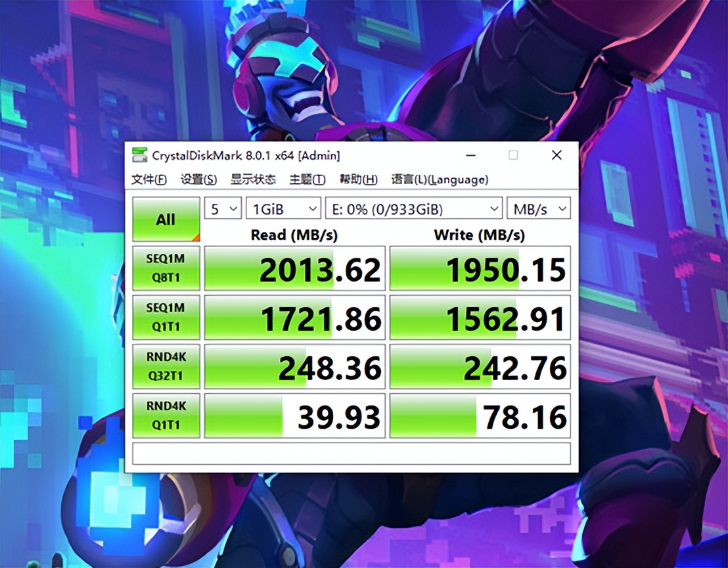This screenshot has width=728, height=568.
Task: Expand the 1GiB test size dropdown
Action: click(x=283, y=208)
